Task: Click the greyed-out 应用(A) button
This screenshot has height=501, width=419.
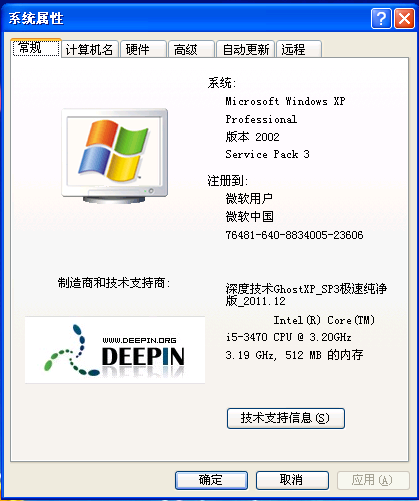Action: [373, 480]
